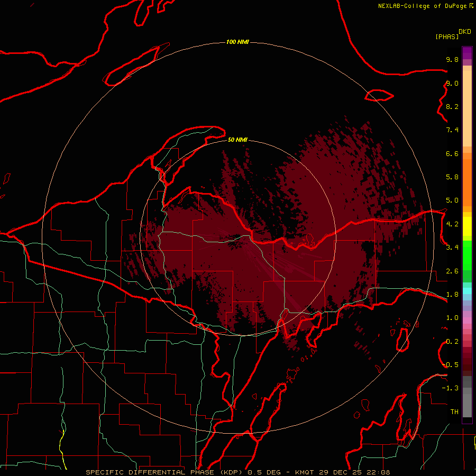Pick the light peach swatch on the color bar

(467, 109)
